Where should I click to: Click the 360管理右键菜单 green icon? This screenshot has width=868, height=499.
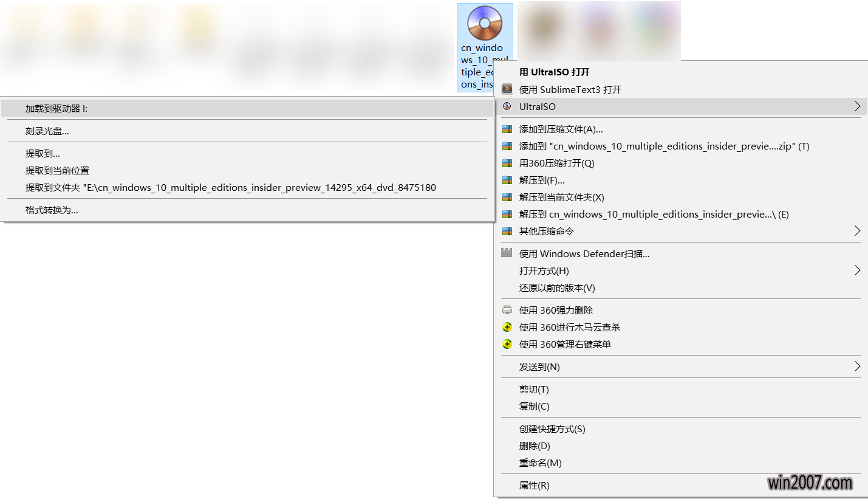tap(507, 344)
